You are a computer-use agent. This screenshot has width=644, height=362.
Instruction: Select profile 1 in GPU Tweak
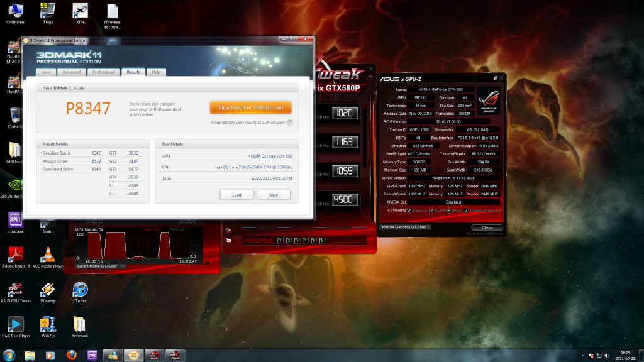coord(280,241)
